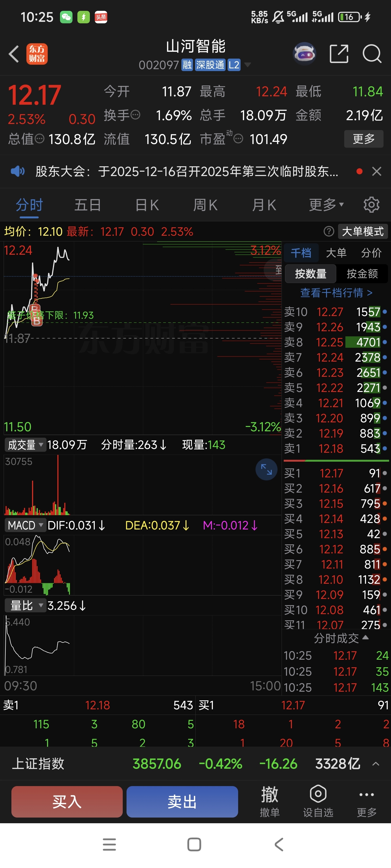
Task: Tap the 融 margin trading badge
Action: pos(187,65)
